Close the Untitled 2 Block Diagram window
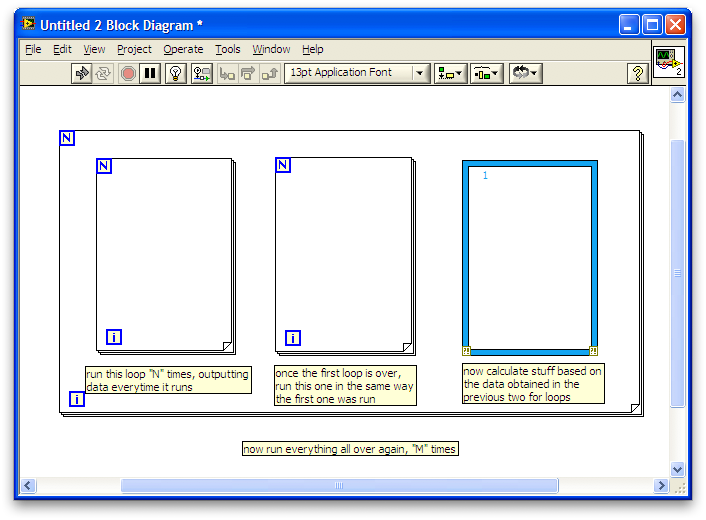This screenshot has height=520, width=706. coord(675,24)
